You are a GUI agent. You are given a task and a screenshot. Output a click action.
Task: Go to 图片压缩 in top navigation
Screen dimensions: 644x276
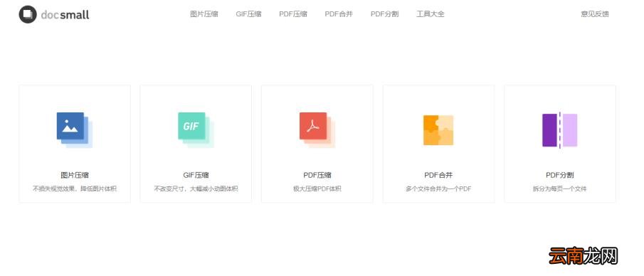point(204,14)
